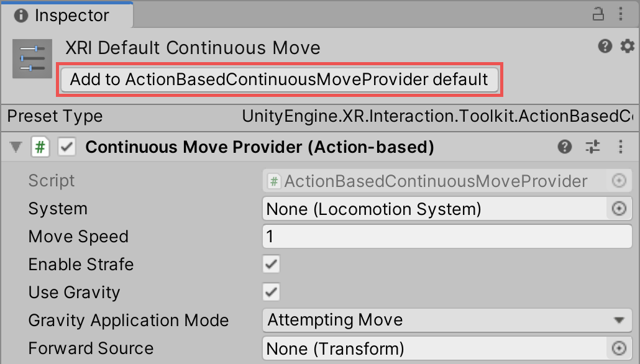Click the presets icon on the component header
The height and width of the screenshot is (364, 640).
pos(592,147)
